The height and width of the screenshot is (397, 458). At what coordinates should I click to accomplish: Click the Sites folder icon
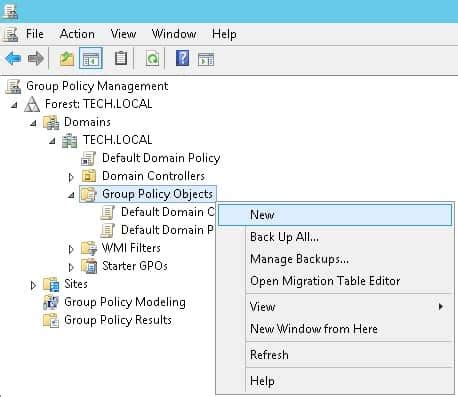click(51, 284)
